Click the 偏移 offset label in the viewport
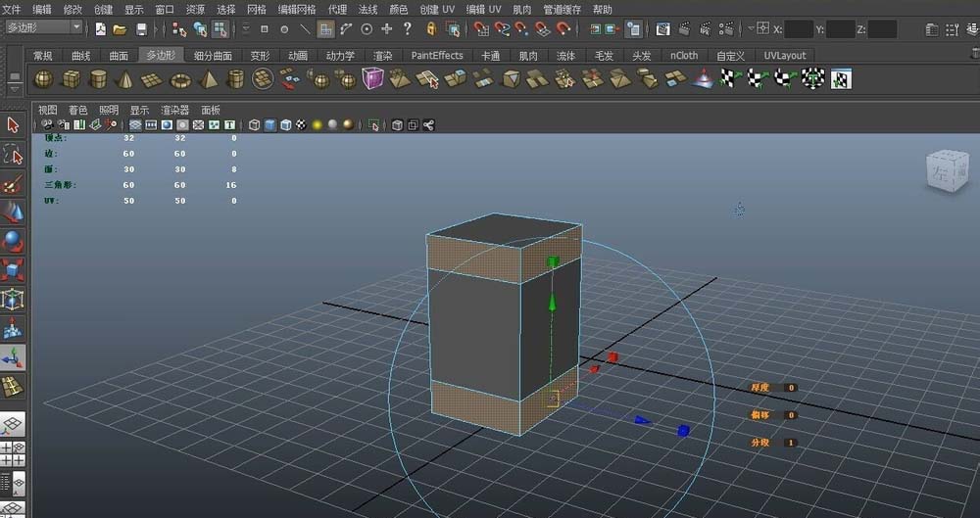The image size is (980, 518). pos(760,415)
